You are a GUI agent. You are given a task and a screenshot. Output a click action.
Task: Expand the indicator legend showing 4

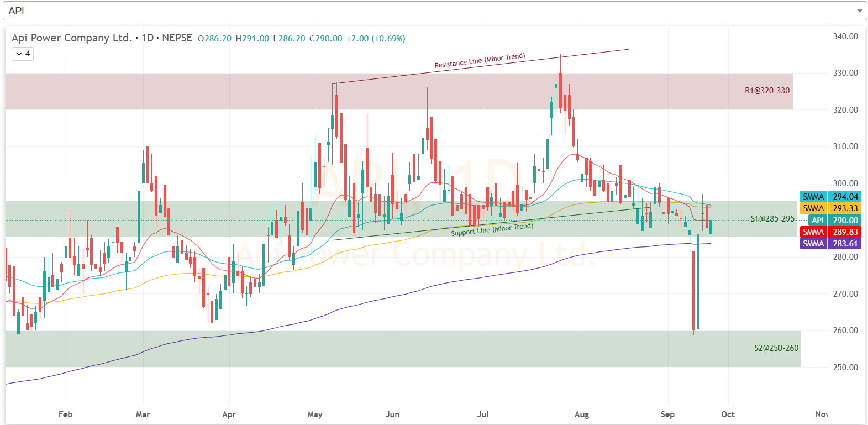(23, 54)
